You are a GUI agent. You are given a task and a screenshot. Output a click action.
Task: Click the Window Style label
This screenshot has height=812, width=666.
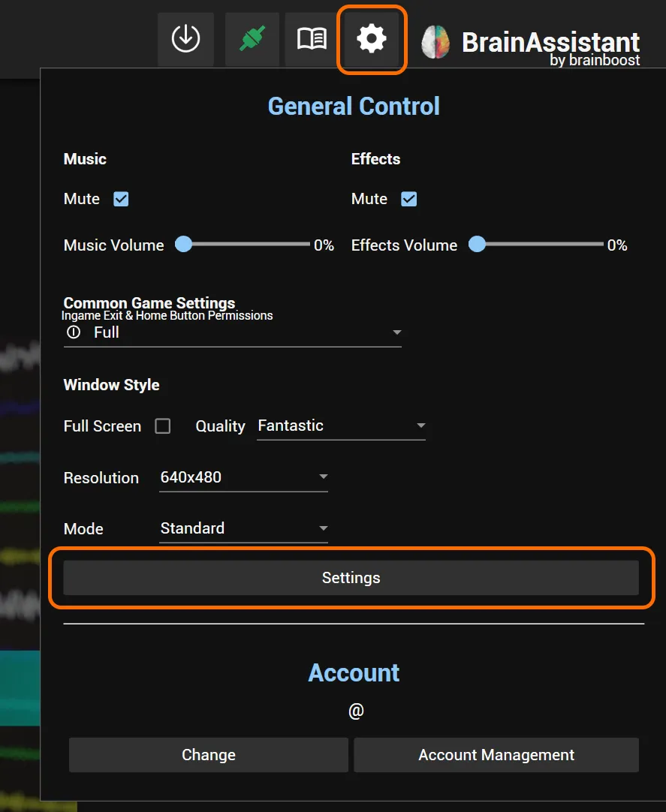(x=111, y=385)
